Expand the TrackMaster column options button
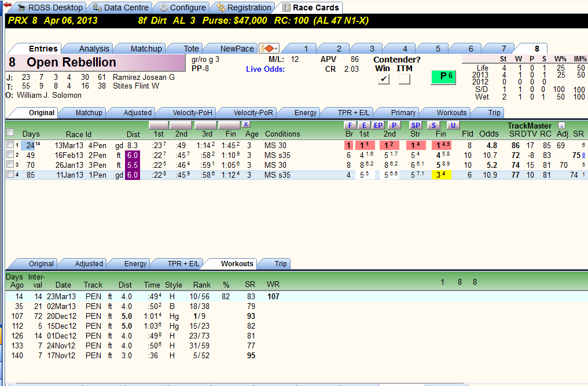588x386 pixels. click(561, 125)
